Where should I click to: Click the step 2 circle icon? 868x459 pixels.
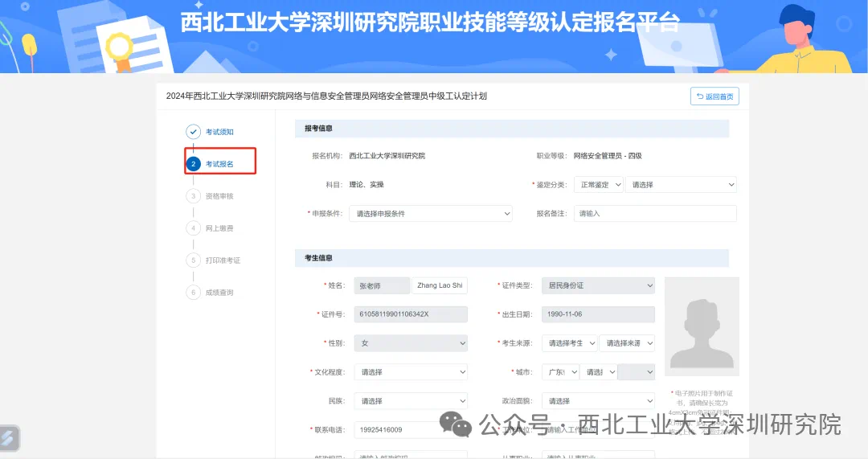pyautogui.click(x=193, y=164)
